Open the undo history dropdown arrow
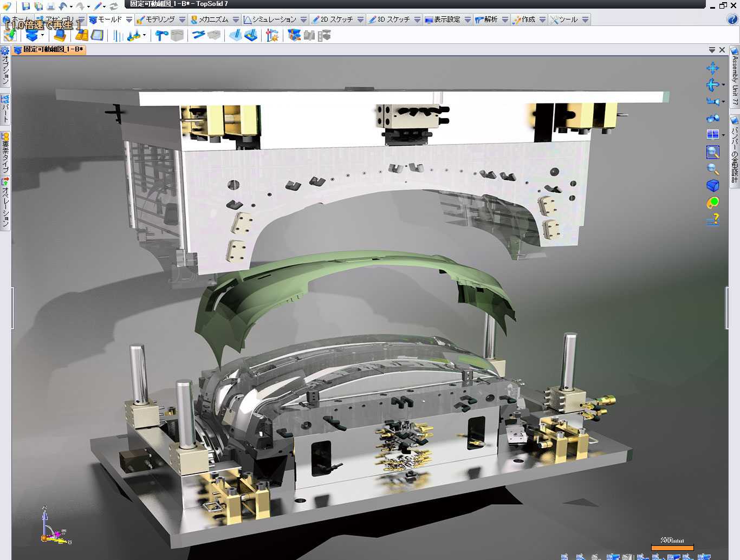740x560 pixels. 71,7
